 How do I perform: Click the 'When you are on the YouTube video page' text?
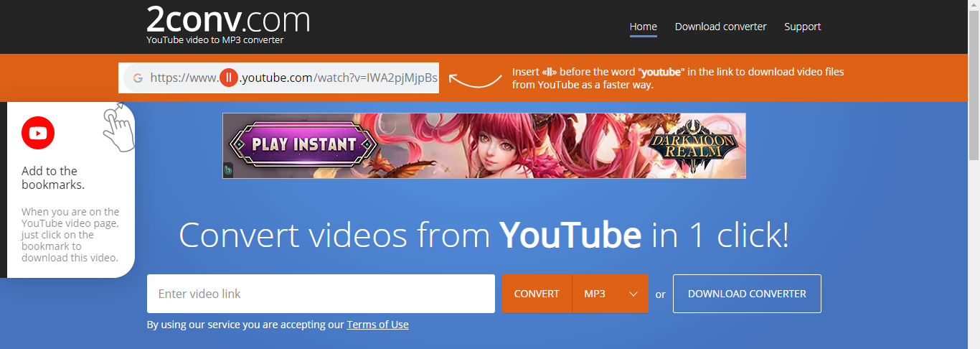pyautogui.click(x=70, y=235)
